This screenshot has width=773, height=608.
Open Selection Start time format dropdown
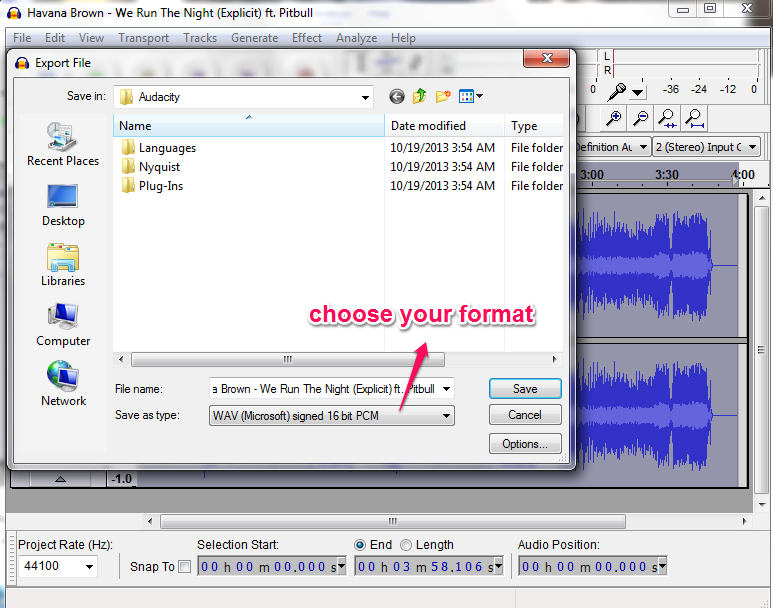[341, 566]
